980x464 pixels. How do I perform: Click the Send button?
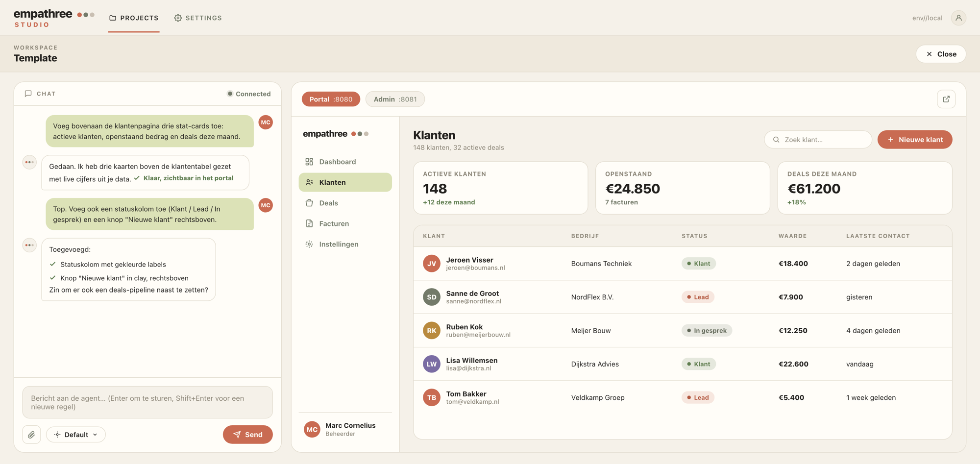pos(248,435)
